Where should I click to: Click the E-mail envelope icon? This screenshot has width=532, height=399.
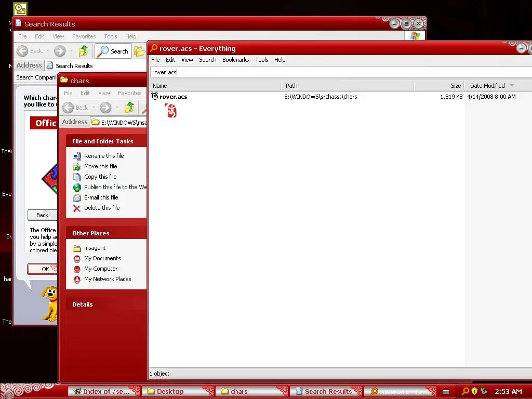coord(77,198)
